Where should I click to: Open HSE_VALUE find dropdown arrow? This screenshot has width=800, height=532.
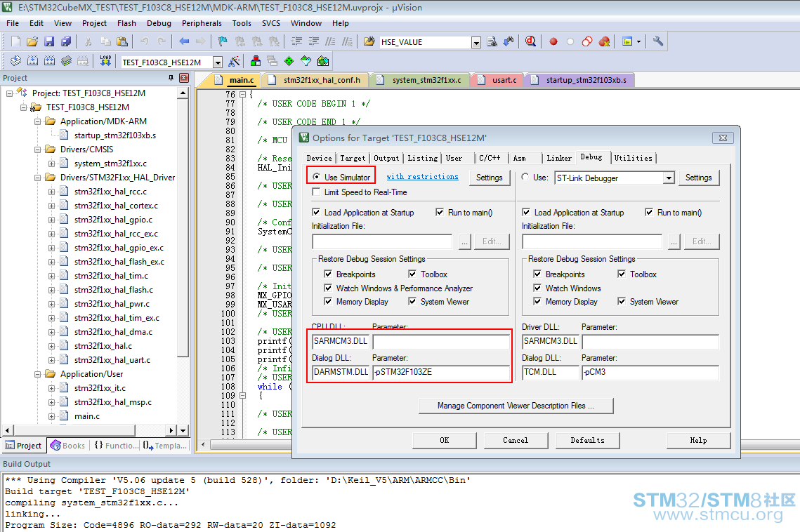[x=476, y=42]
